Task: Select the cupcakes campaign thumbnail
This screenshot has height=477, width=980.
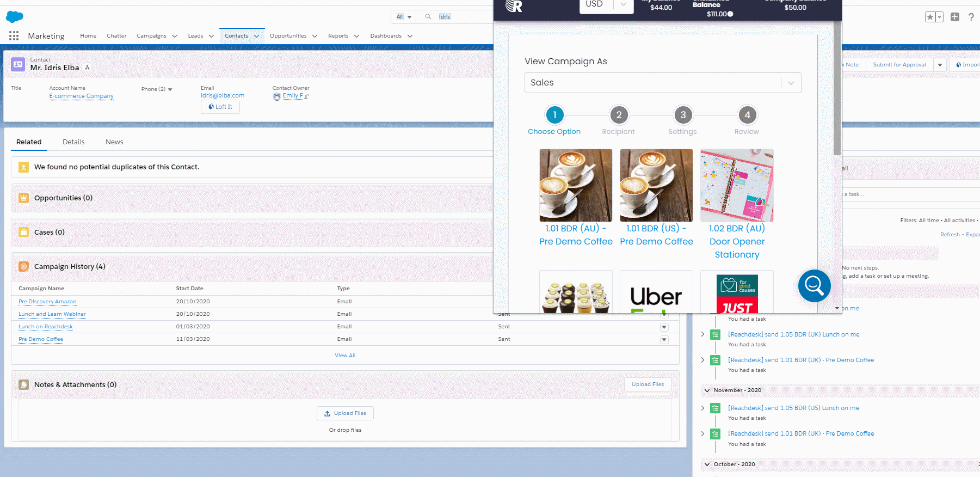Action: pos(576,292)
